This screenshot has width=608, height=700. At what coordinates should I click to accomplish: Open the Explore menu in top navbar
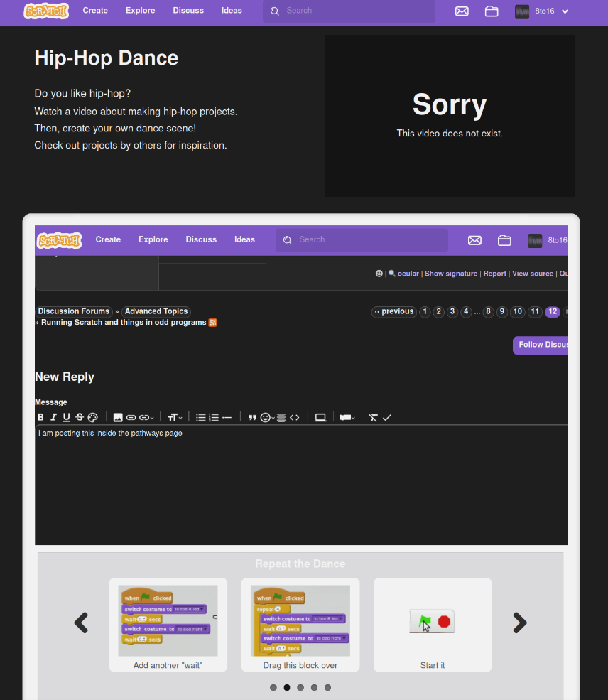141,11
